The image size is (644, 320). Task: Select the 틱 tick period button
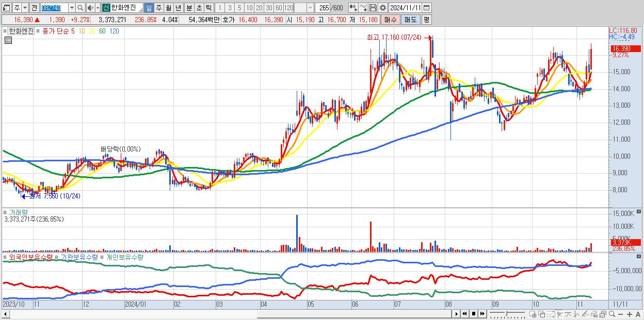(208, 8)
